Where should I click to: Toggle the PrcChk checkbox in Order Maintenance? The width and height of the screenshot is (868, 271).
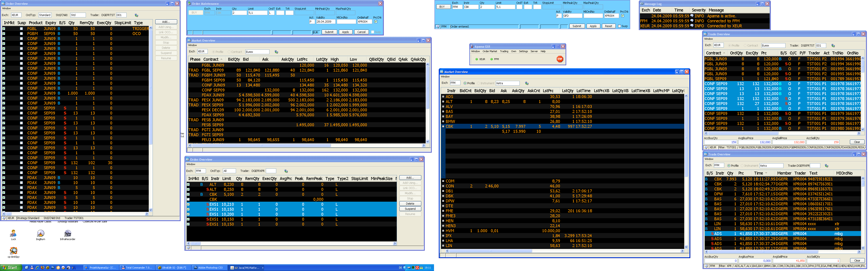click(376, 21)
